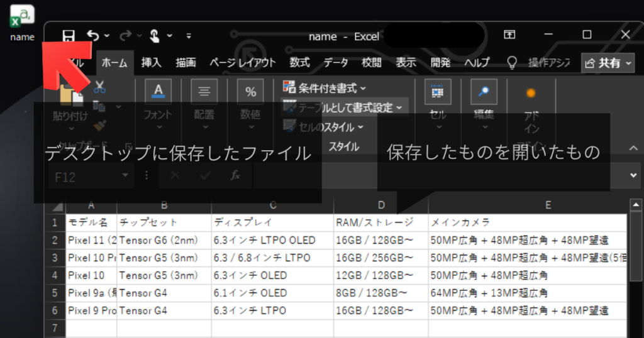The image size is (644, 338).
Task: Click cell 'RAM/ストレージ'
Action: click(x=380, y=223)
